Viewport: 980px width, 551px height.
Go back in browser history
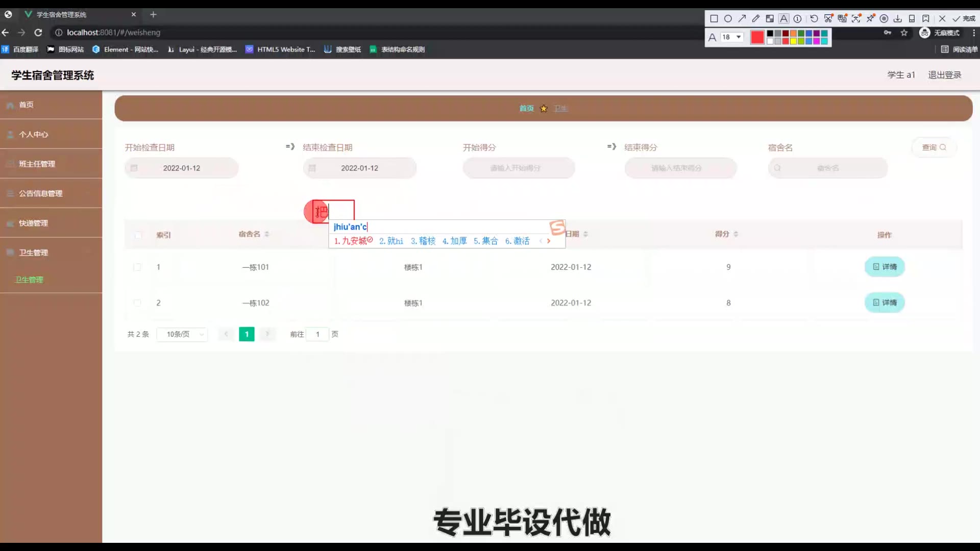pos(6,32)
